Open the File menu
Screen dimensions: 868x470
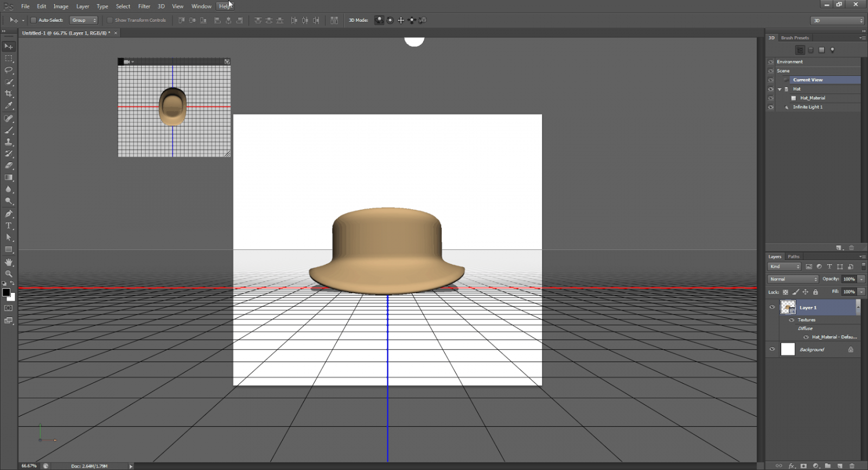click(x=25, y=7)
